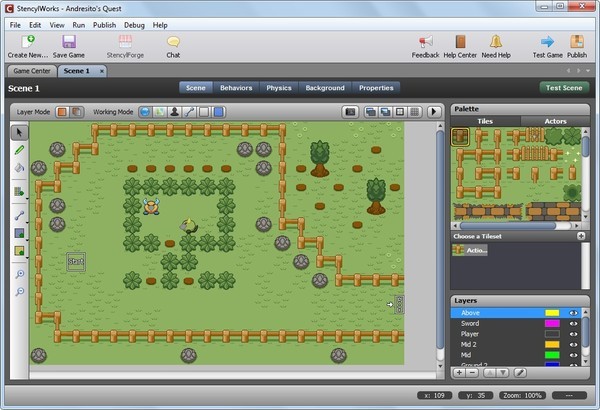Viewport: 600px width, 410px height.
Task: Click the Save Game floppy icon
Action: click(69, 46)
